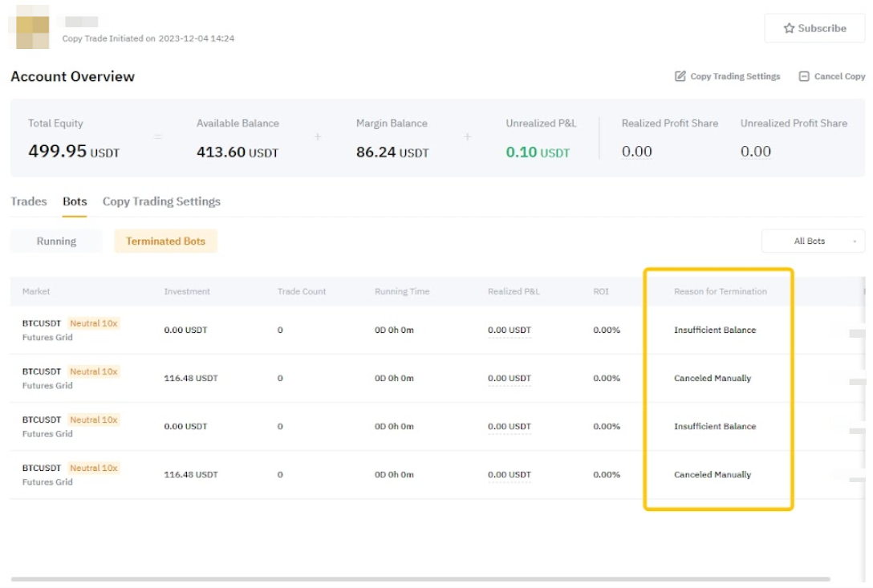Click the Cancel Copy minus icon
The width and height of the screenshot is (873, 588).
tap(804, 76)
